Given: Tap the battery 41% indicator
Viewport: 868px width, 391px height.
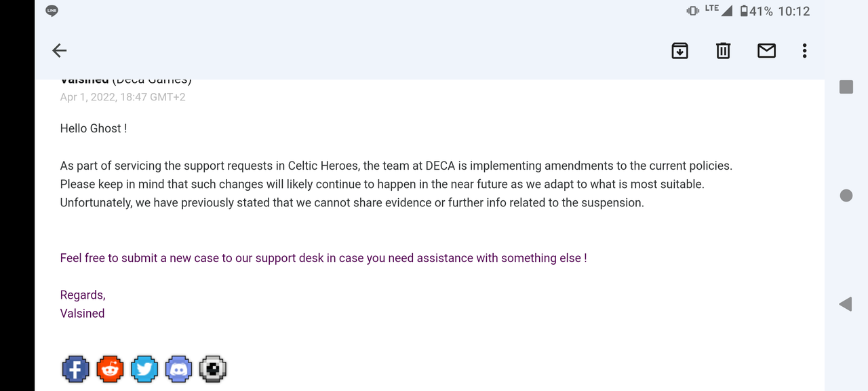Looking at the screenshot, I should (x=756, y=11).
